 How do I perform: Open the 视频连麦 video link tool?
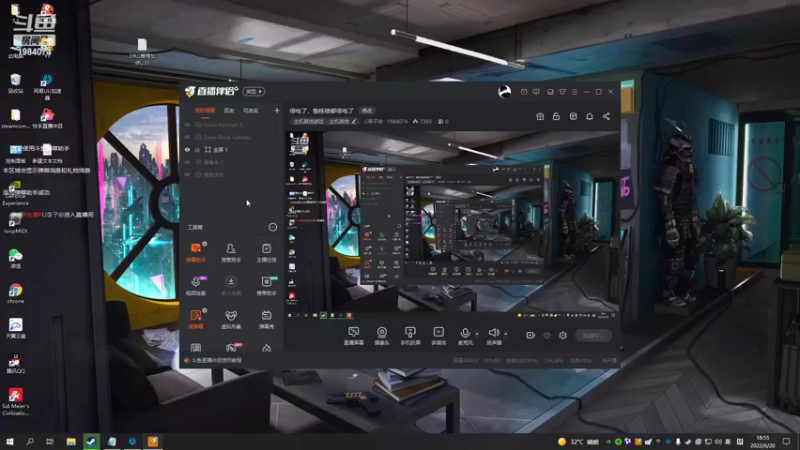[x=196, y=286]
